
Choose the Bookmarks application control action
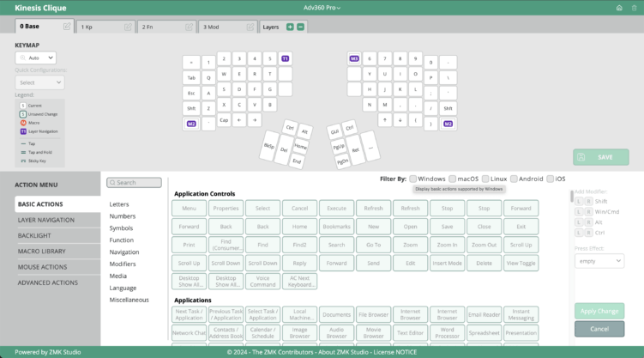336,227
